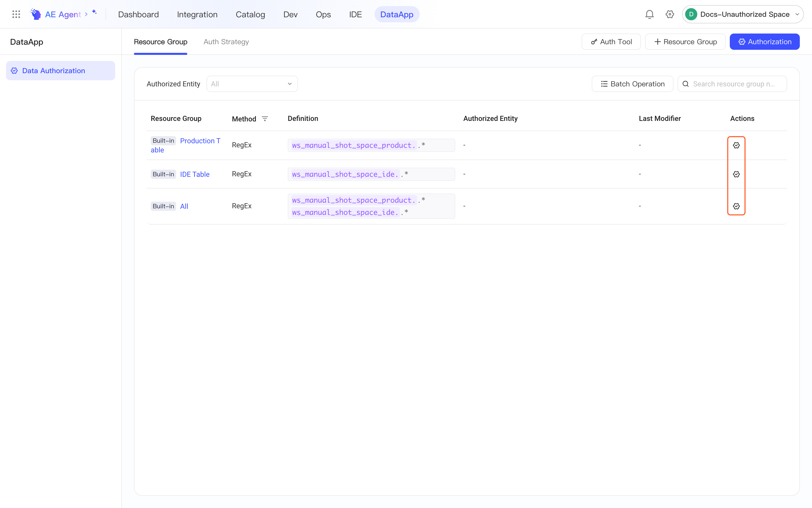The image size is (812, 508).
Task: Click the authorize icon for All row
Action: coord(736,206)
